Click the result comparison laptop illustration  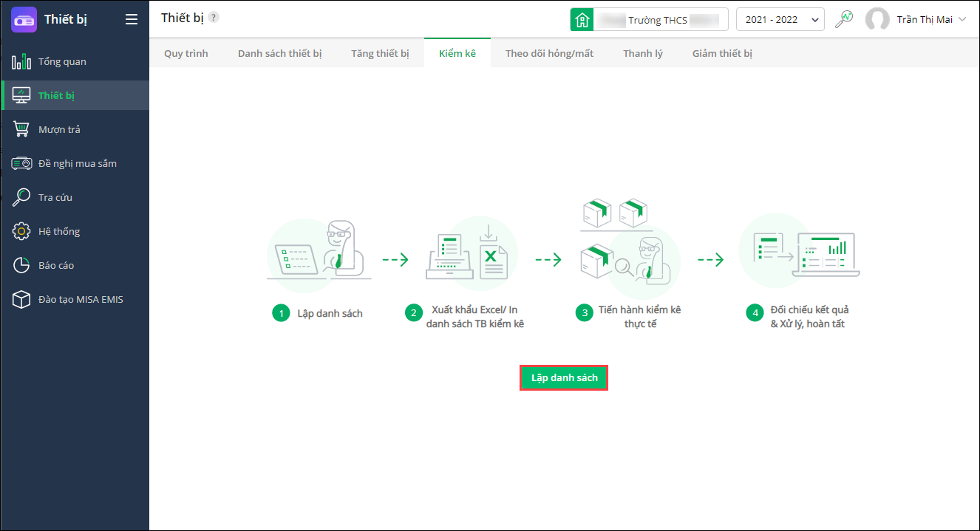(x=800, y=250)
